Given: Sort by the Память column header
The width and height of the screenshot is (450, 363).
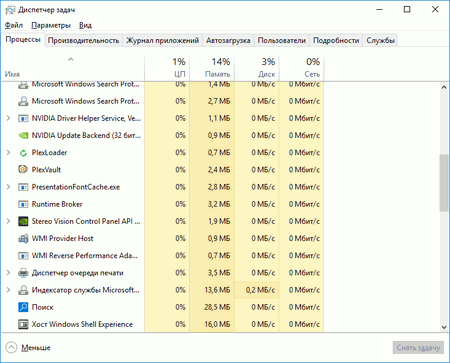Looking at the screenshot, I should [x=212, y=68].
